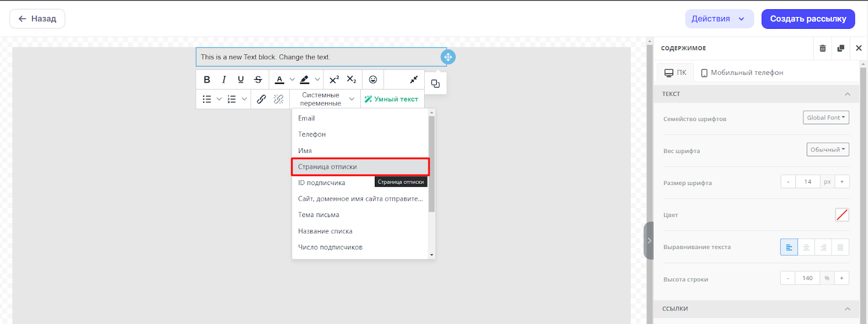Toggle bold formatting
Image resolution: width=868 pixels, height=324 pixels.
[207, 80]
